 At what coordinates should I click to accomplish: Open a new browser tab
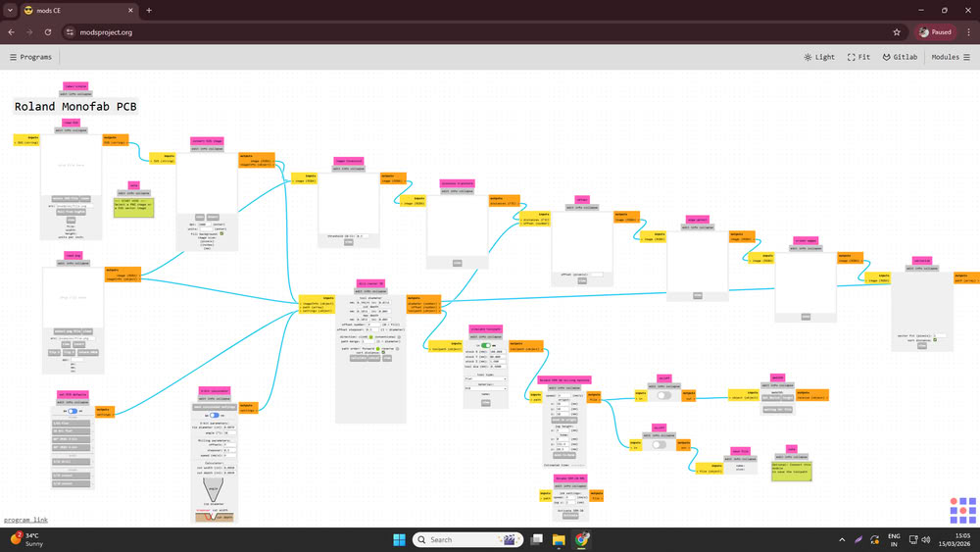coord(149,11)
